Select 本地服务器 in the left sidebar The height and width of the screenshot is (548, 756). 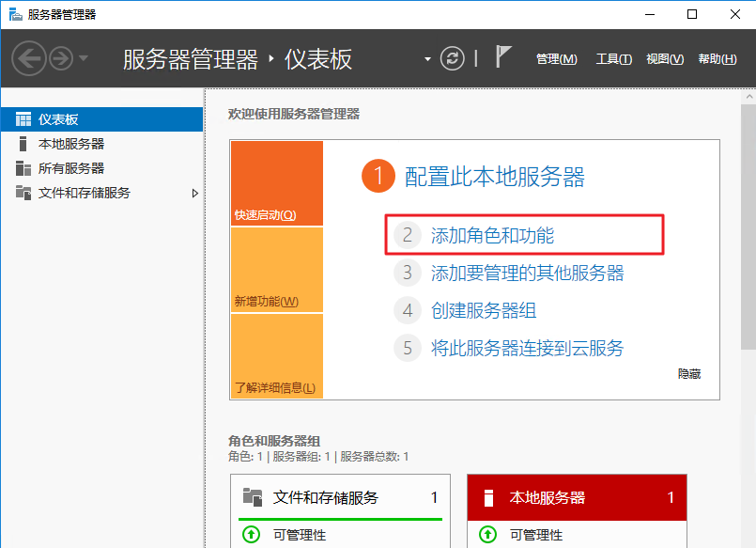point(102,144)
